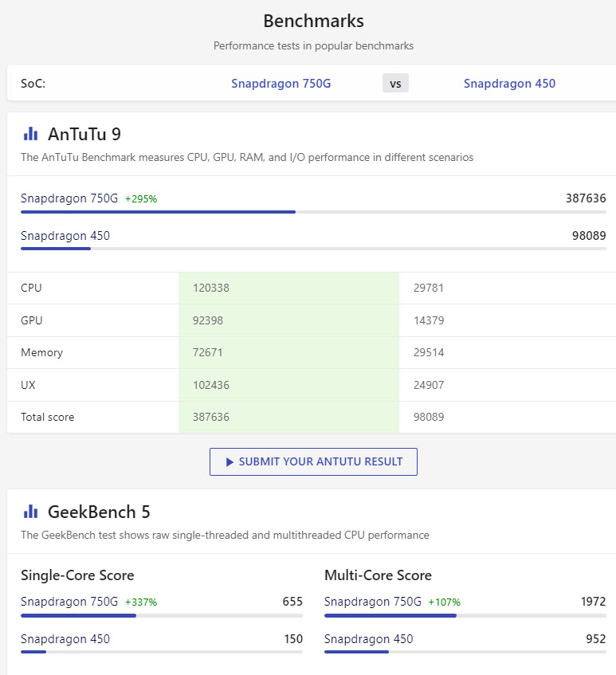Click the Benchmarks page title
This screenshot has height=675, width=616.
313,21
